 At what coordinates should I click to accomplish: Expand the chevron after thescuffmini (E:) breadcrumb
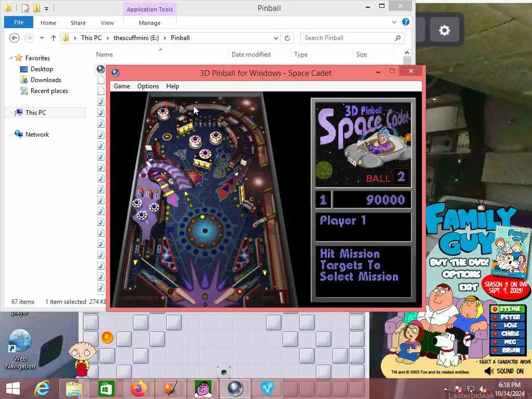pyautogui.click(x=165, y=38)
